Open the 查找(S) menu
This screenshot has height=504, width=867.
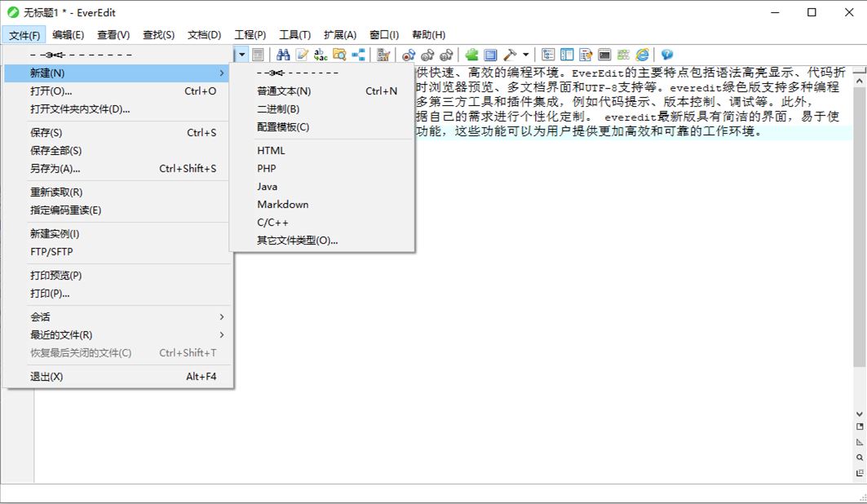click(159, 35)
